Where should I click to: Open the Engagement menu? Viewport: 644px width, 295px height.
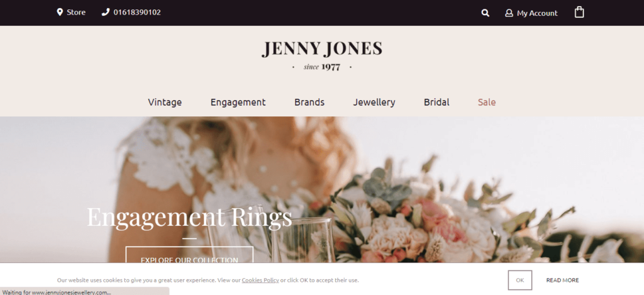(x=238, y=103)
